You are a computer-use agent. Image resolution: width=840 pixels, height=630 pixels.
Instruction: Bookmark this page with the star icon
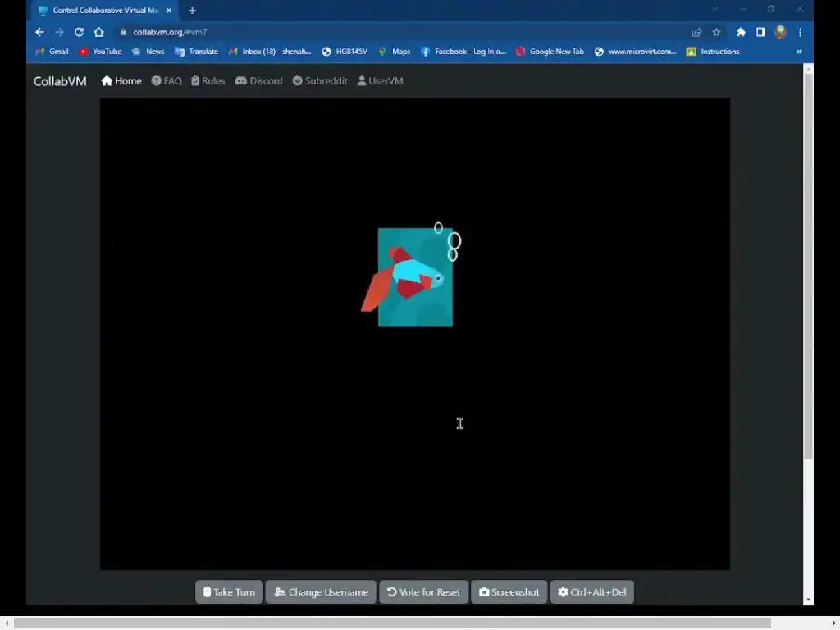tap(716, 32)
